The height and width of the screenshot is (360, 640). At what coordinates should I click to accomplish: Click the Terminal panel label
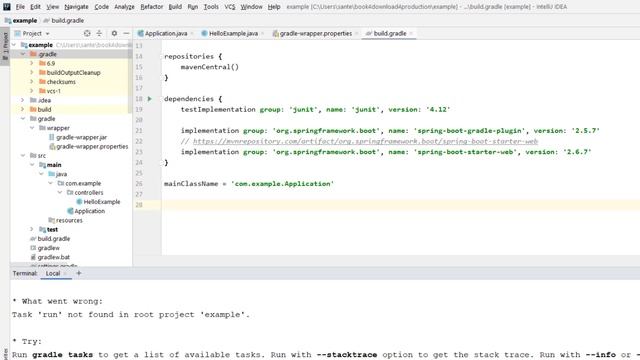pos(24,273)
